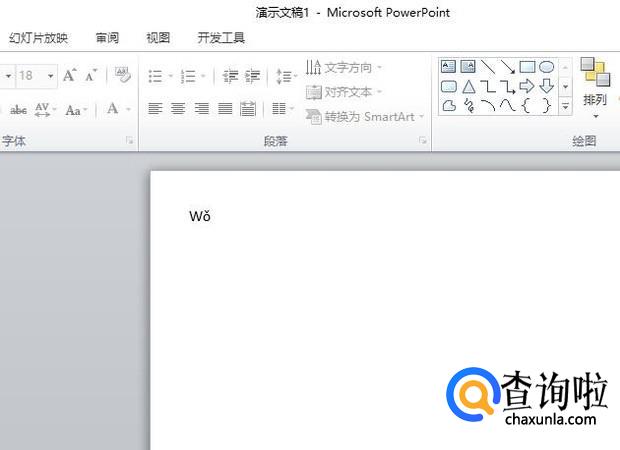620x450 pixels.
Task: Open the 视图 ribbon tab
Action: pyautogui.click(x=158, y=38)
